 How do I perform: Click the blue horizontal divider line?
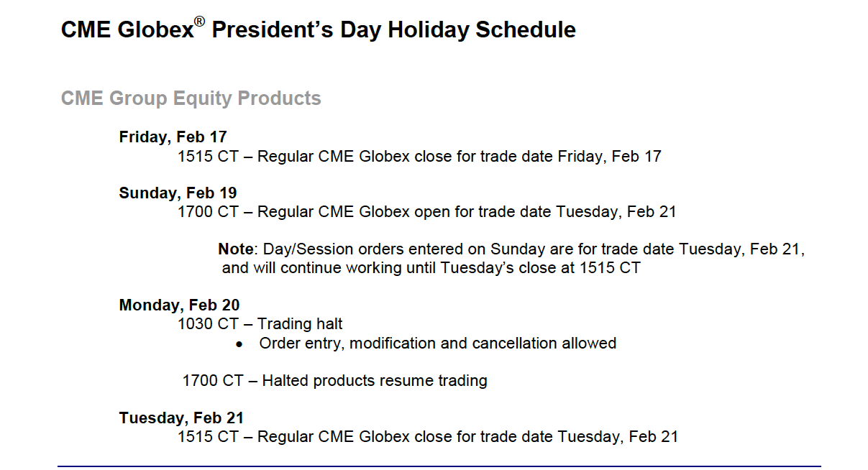439,466
